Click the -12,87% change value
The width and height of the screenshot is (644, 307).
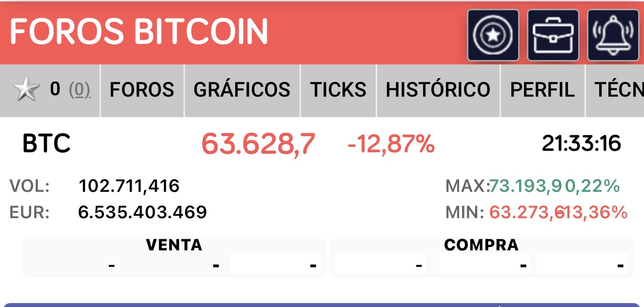[390, 144]
